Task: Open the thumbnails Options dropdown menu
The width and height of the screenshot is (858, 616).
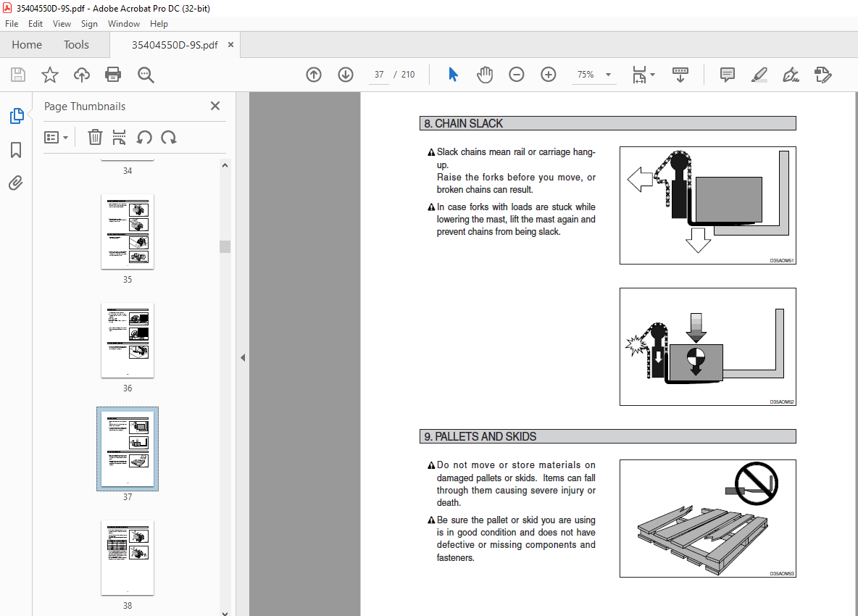Action: coord(56,137)
